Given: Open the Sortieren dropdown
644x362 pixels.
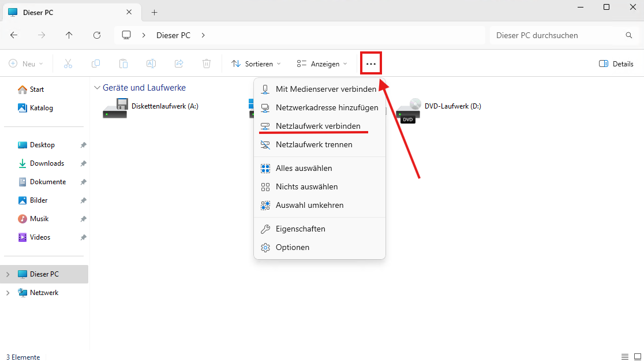Looking at the screenshot, I should tap(256, 64).
